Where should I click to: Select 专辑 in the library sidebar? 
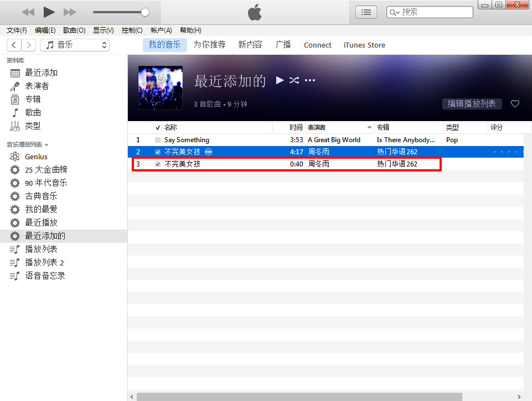[x=33, y=100]
